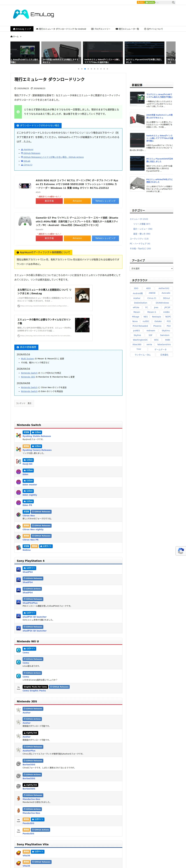Open the エミュレータ (213) category
Image resolution: width=186 pixels, height=868 pixels.
[139, 219]
